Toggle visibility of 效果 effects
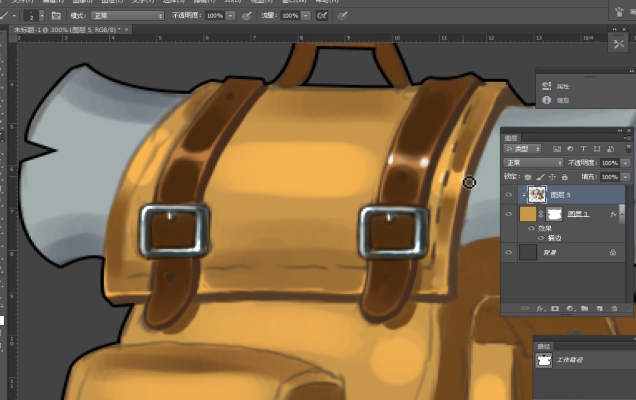Screen dimensions: 636x400 [531, 228]
